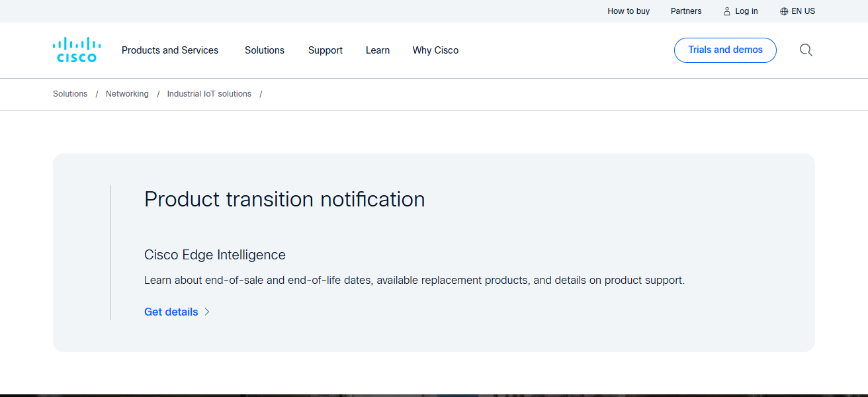Click the Product transition notification card

pyautogui.click(x=433, y=251)
